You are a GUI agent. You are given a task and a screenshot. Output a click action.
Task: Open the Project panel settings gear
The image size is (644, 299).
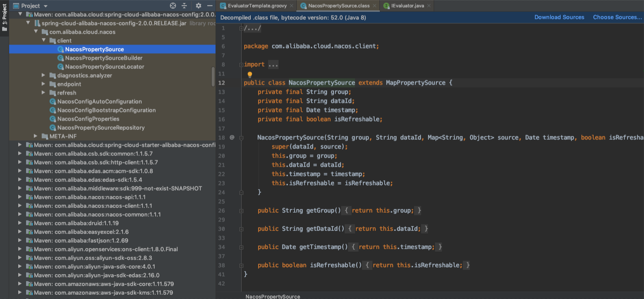198,6
